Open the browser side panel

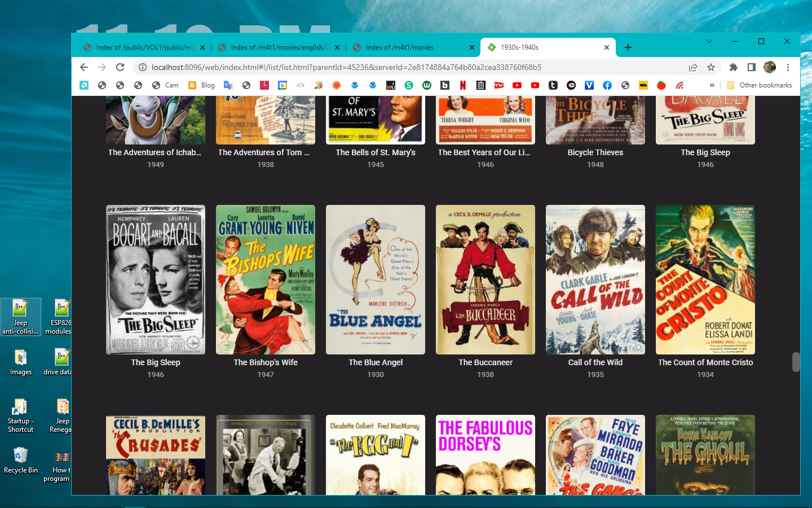pos(751,67)
